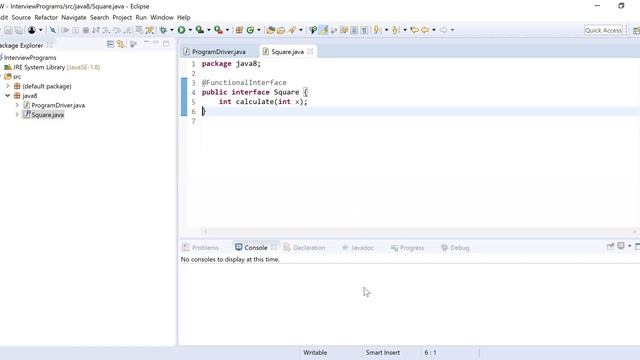Open the Project menu
This screenshot has height=360, width=640.
point(122,18)
